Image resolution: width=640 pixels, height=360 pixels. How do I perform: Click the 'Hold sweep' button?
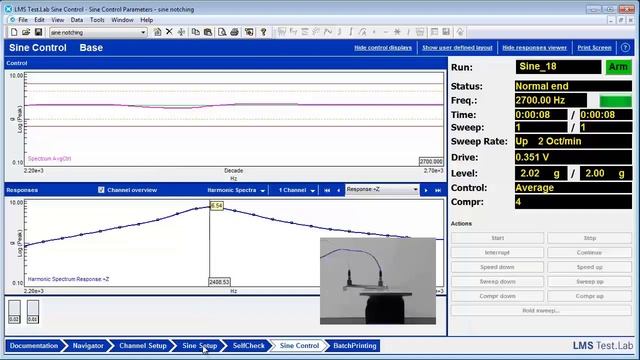[x=541, y=311]
